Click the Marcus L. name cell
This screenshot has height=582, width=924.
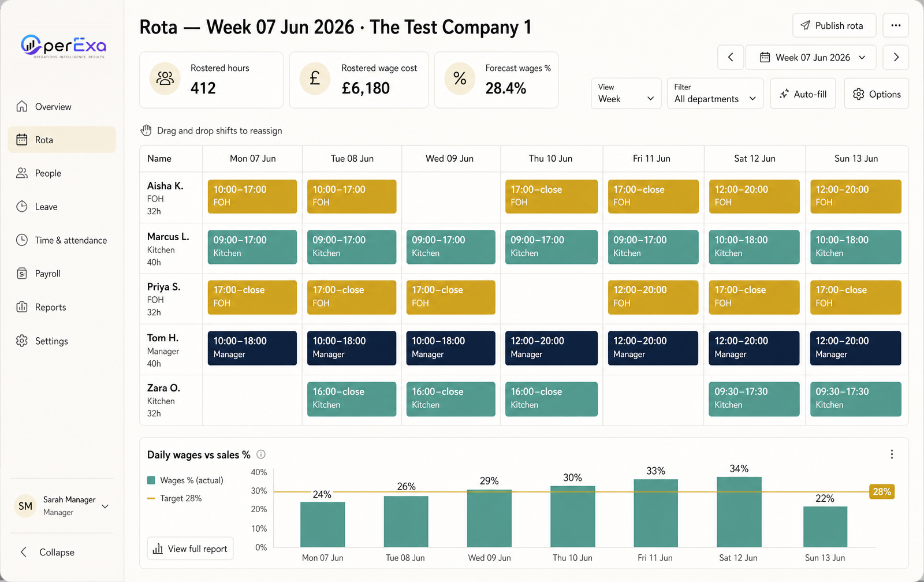point(172,248)
